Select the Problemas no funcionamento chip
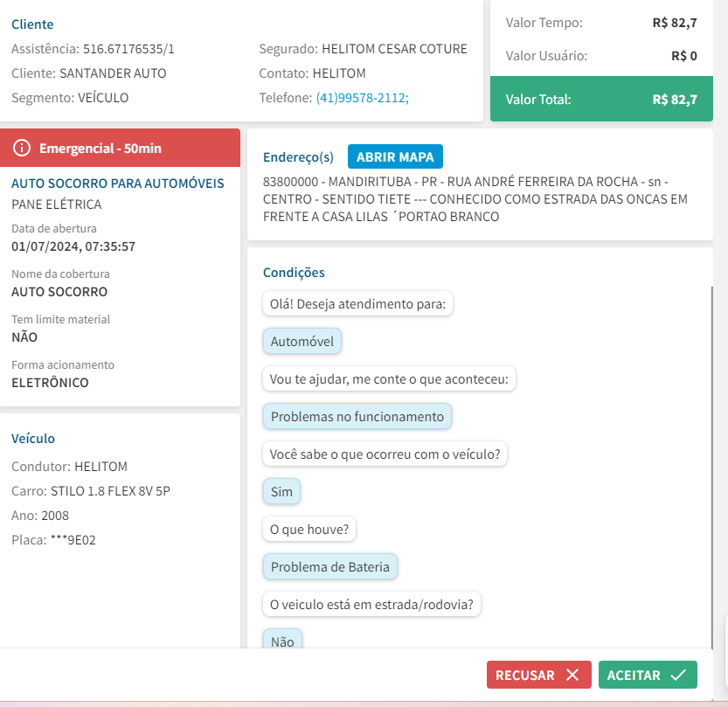The height and width of the screenshot is (707, 728). (x=357, y=417)
